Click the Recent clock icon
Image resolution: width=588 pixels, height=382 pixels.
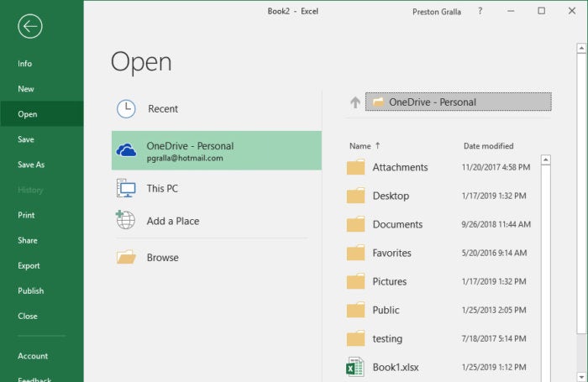pos(126,108)
